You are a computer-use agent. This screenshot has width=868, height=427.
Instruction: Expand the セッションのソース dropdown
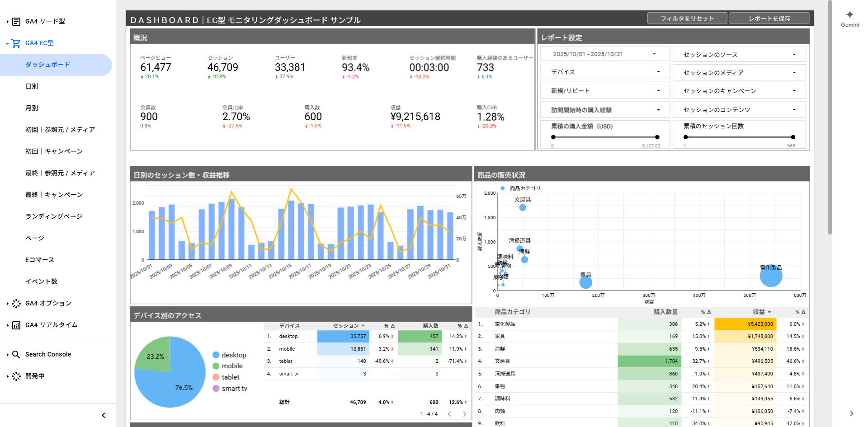[x=739, y=55]
